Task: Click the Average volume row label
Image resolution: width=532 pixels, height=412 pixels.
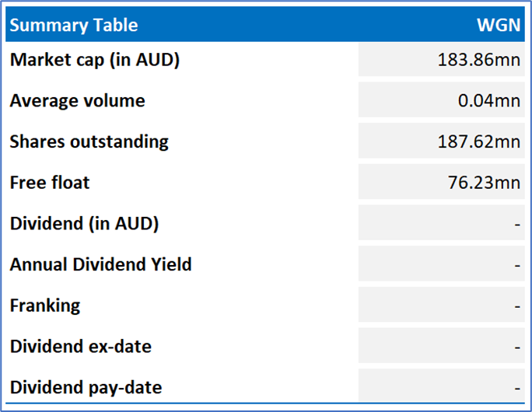Action: click(78, 101)
